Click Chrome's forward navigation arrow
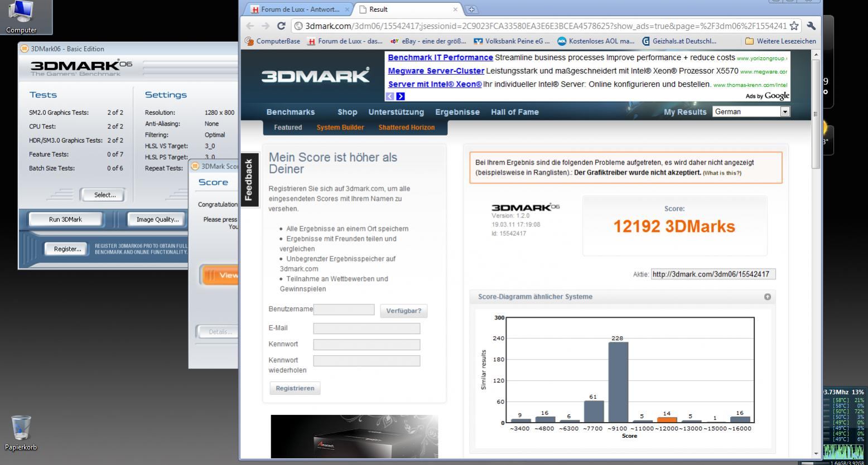This screenshot has width=868, height=465. (x=266, y=26)
